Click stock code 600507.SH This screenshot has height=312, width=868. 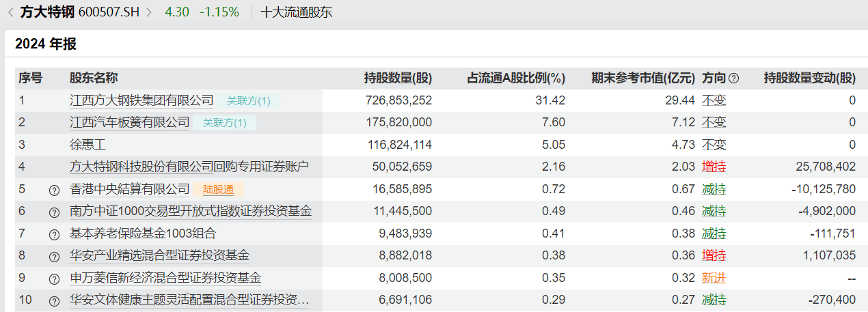[109, 12]
